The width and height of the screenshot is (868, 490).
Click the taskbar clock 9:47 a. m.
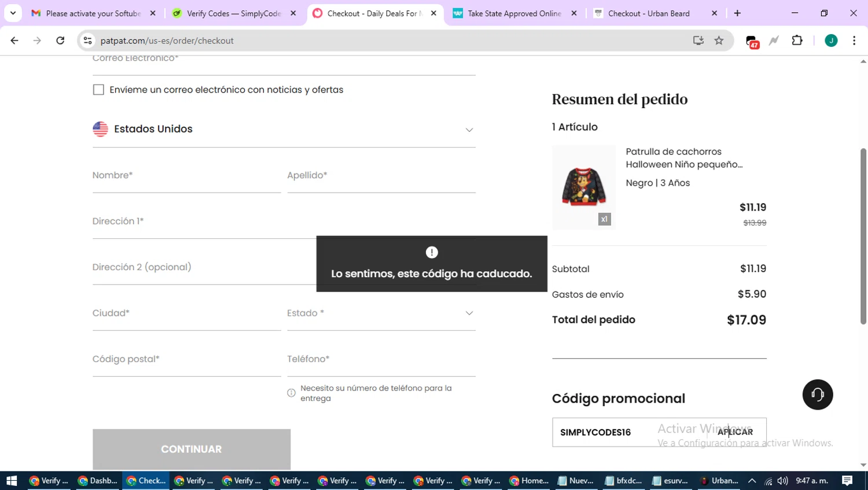pos(812,481)
